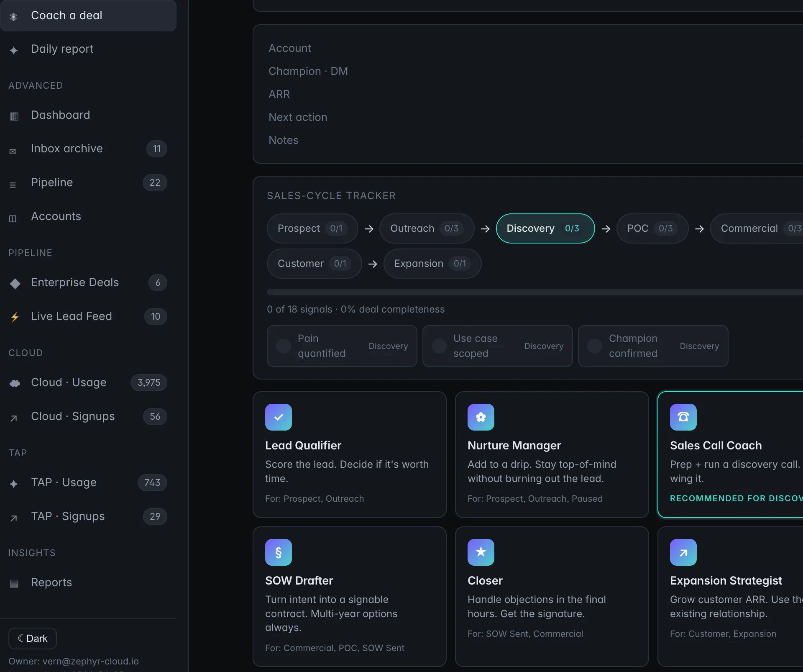Select the Customer stage pill
Screen dimensions: 803x672
315,264
